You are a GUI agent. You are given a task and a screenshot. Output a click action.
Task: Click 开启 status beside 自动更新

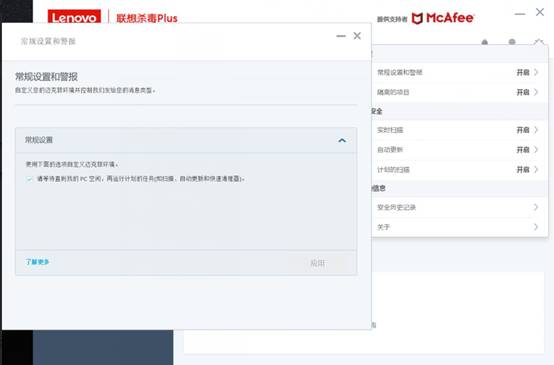[523, 150]
